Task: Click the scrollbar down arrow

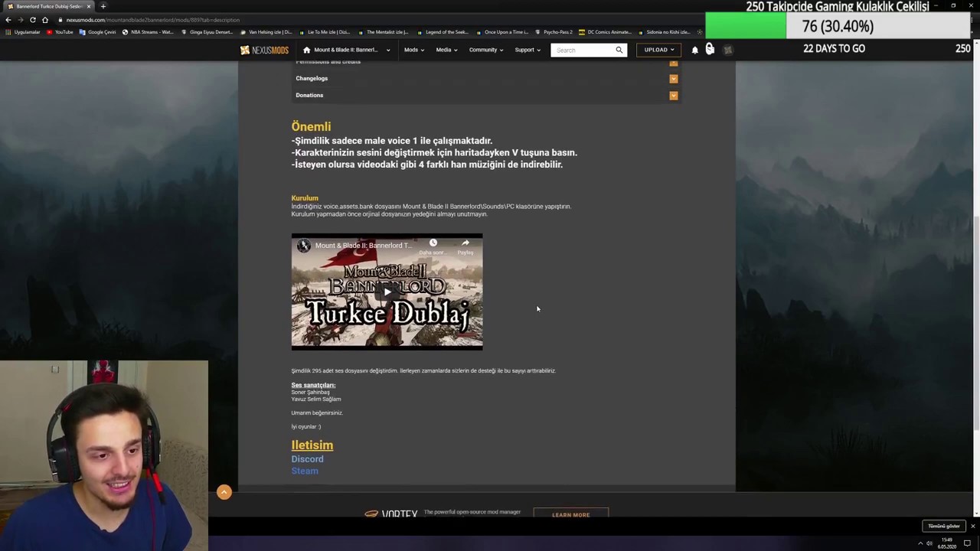Action: 976,514
